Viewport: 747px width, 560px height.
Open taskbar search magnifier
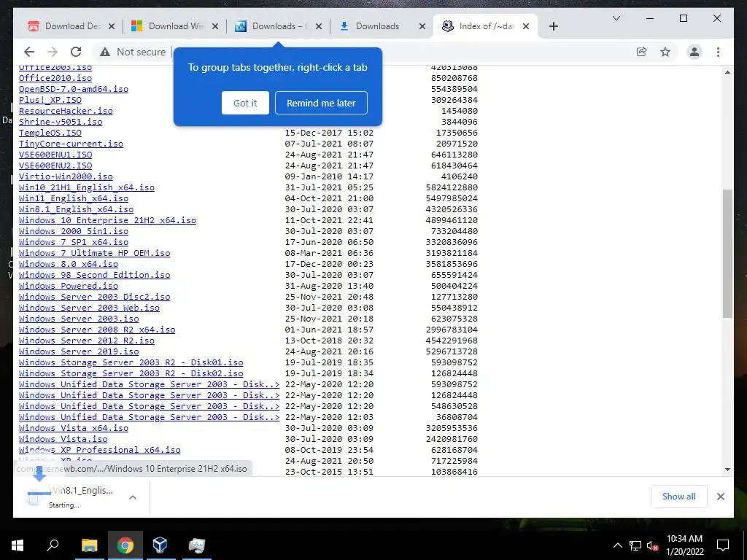coord(53,545)
